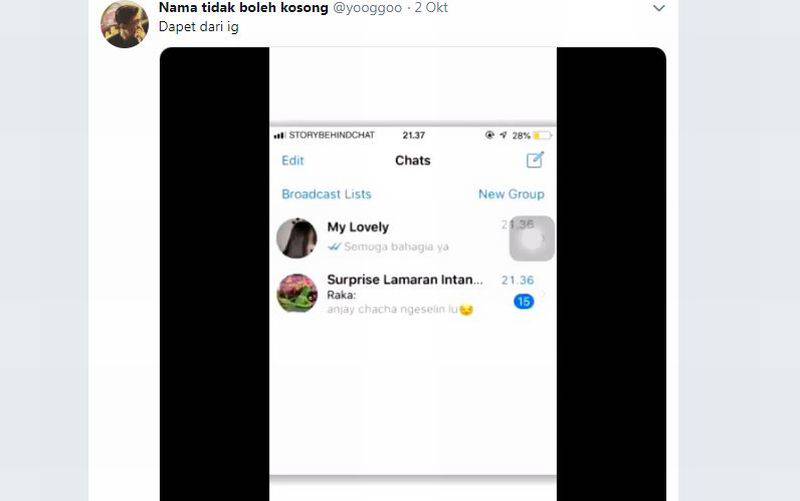The width and height of the screenshot is (800, 501).
Task: Open the My Lovely chat
Action: (x=413, y=238)
